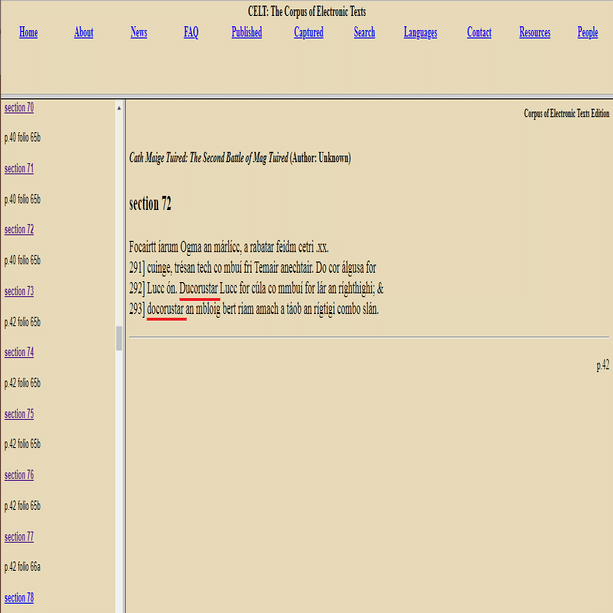Click the 'p.42' page marker at right
This screenshot has height=613, width=613.
pyautogui.click(x=603, y=366)
